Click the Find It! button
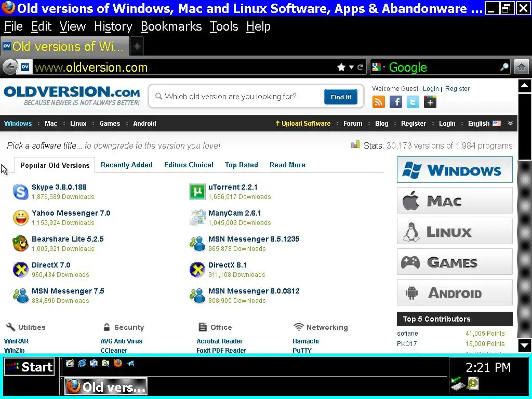This screenshot has width=532, height=399. point(341,97)
